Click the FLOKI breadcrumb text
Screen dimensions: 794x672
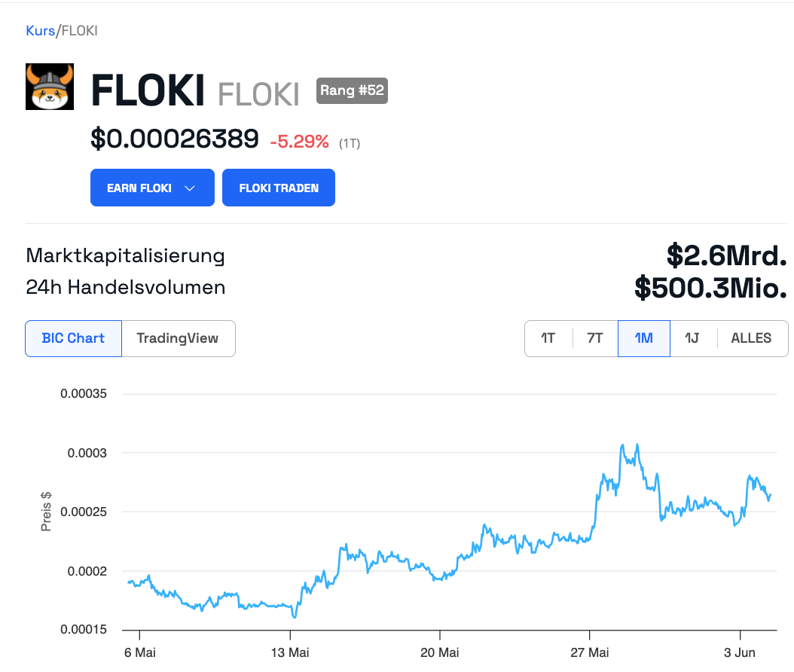[79, 31]
